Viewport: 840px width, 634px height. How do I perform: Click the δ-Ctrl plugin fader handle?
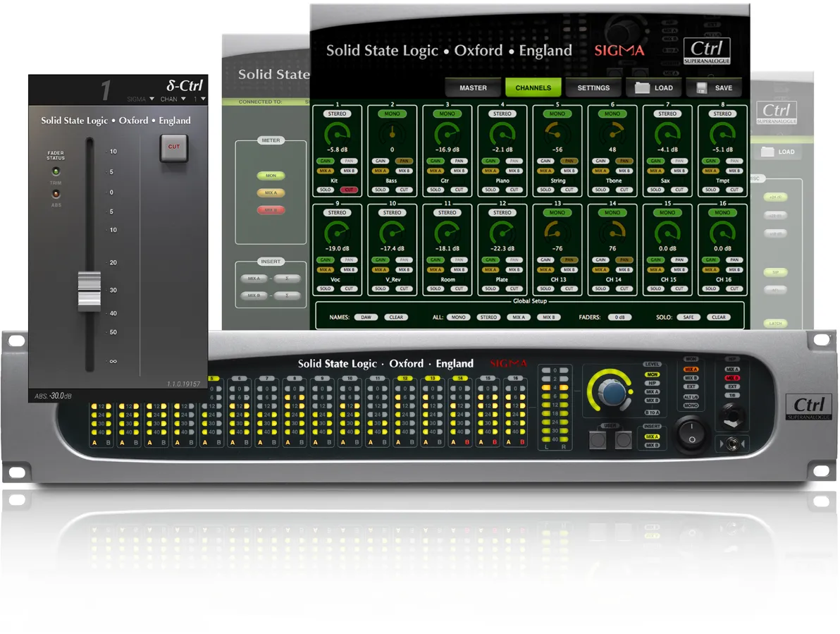[x=89, y=291]
